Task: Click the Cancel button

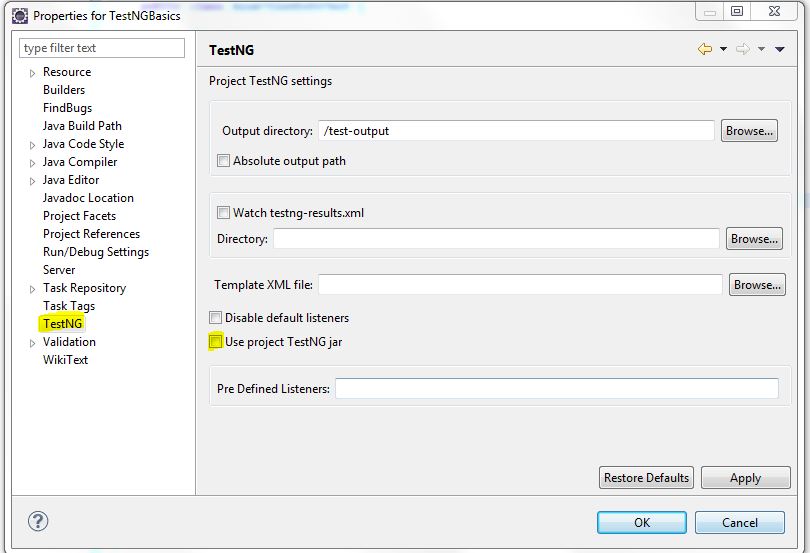Action: (740, 523)
